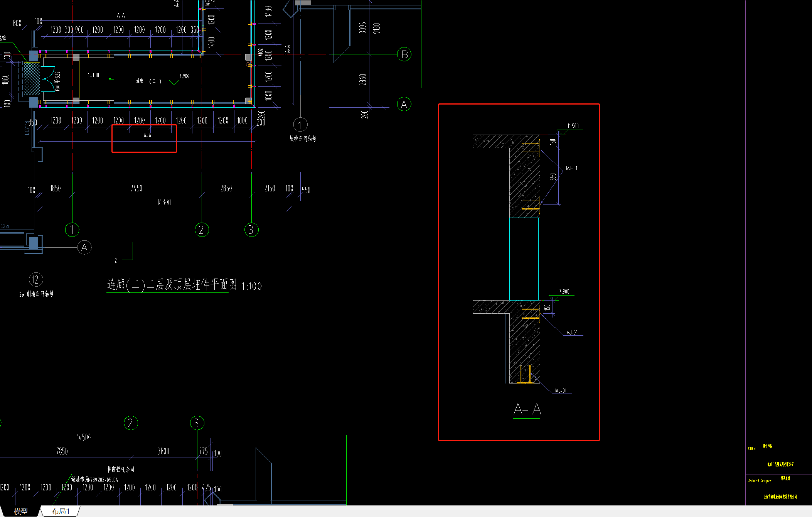Image resolution: width=812 pixels, height=517 pixels.
Task: Select the 质检车间轴号 label
Action: [303, 139]
